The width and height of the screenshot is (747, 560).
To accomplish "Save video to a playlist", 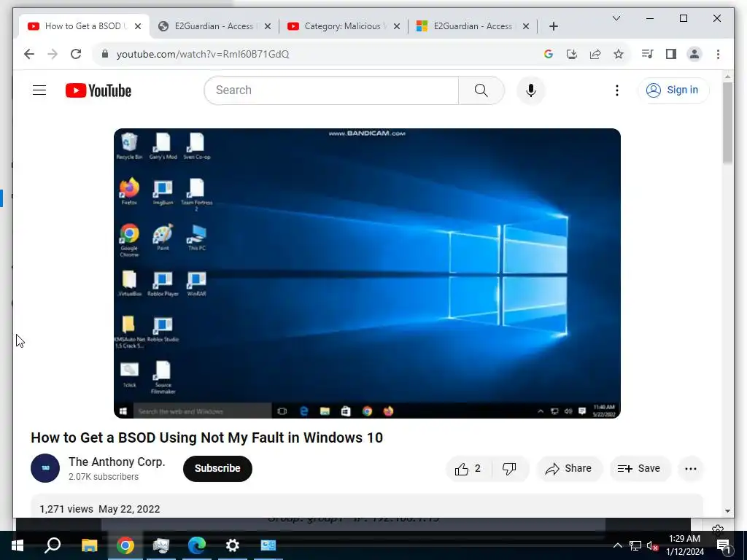I will coord(639,469).
